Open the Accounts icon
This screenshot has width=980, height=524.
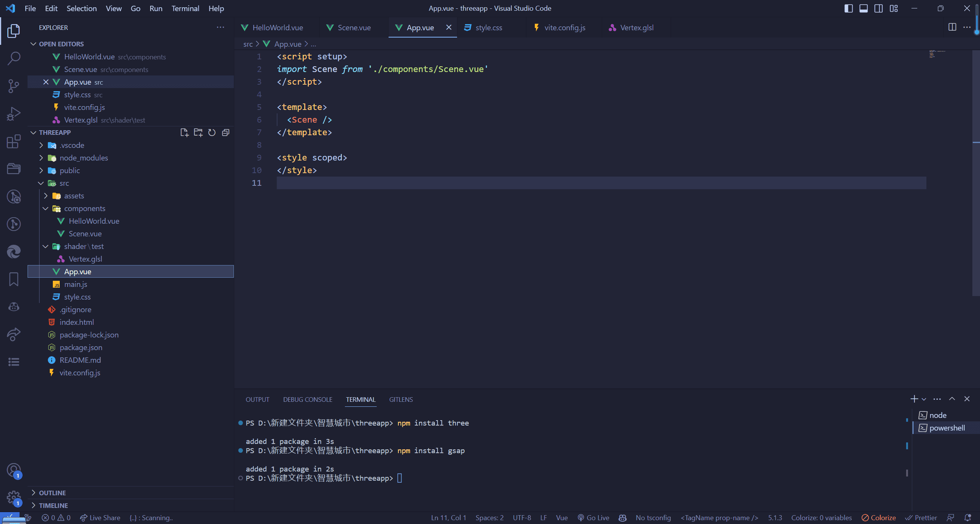click(14, 470)
